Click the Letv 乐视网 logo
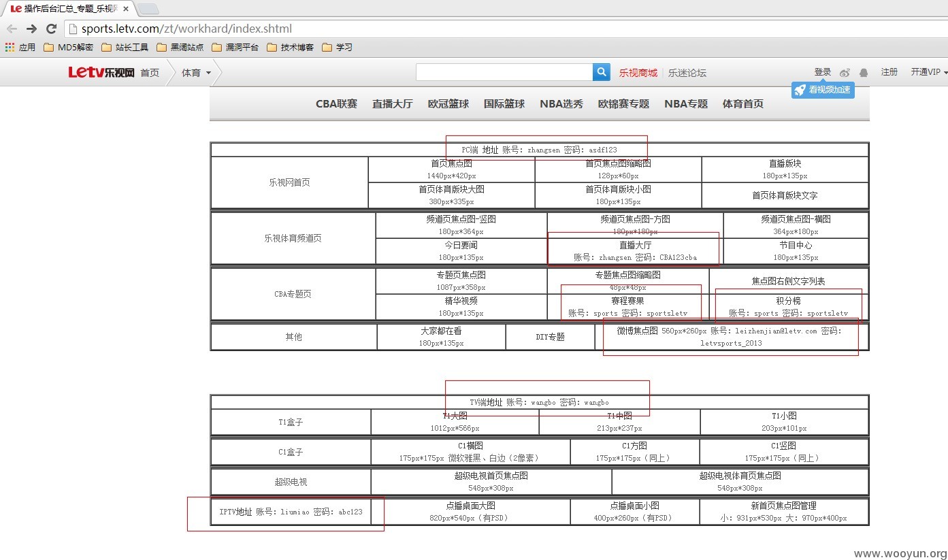 [101, 72]
